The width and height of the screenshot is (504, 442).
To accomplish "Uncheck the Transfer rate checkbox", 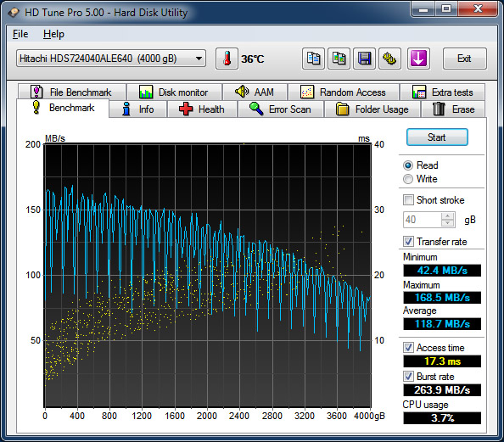I will [408, 242].
